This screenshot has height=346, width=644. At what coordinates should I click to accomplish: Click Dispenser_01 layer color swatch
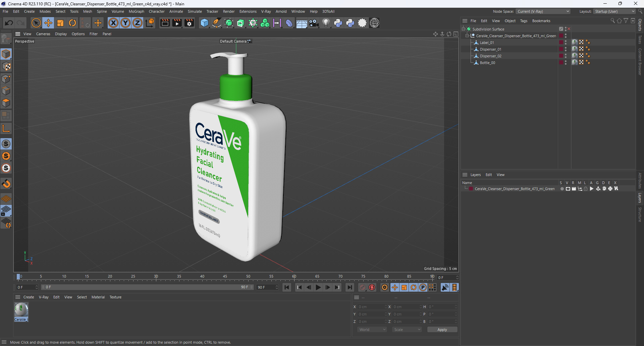tap(561, 49)
